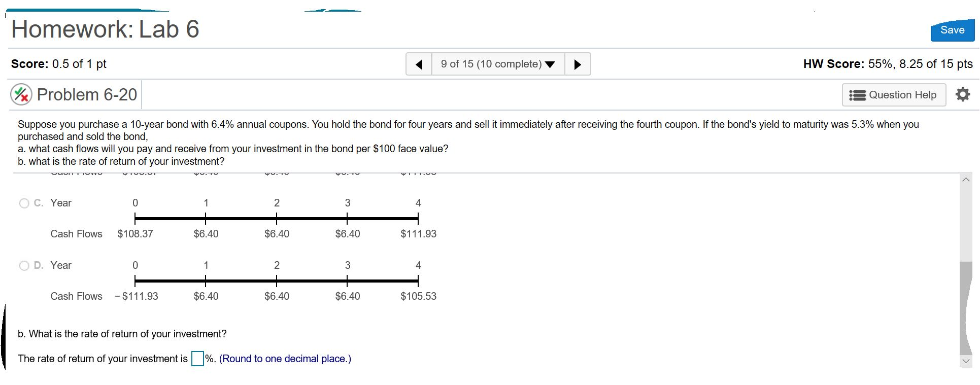The width and height of the screenshot is (980, 385).
Task: Click the vertical scrollbar thumb
Action: click(x=966, y=307)
